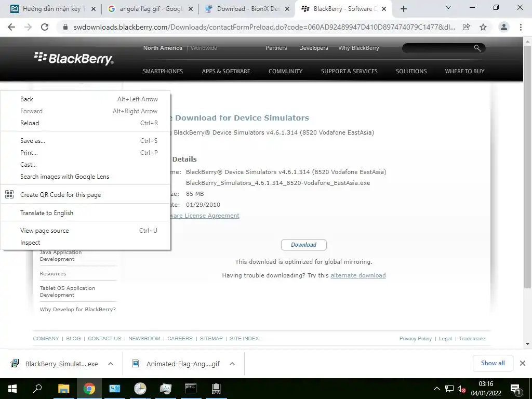Click Show all downloads button

tap(493, 363)
